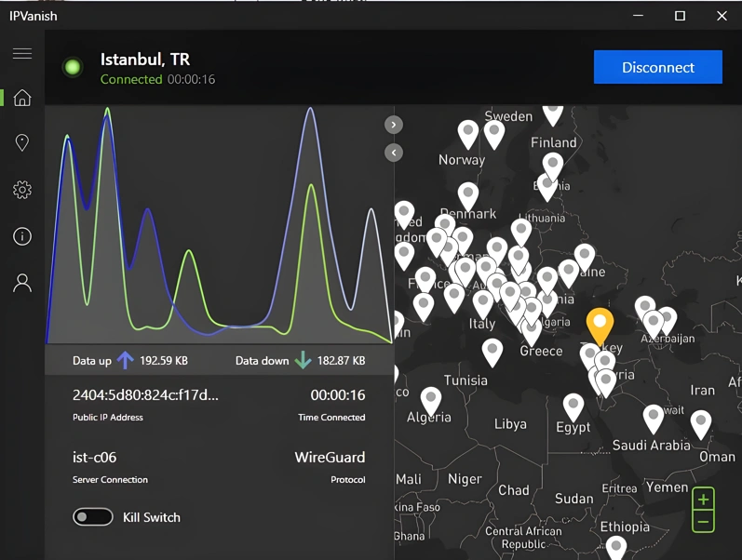This screenshot has height=560, width=742.
Task: Open the server locations pin icon
Action: [x=22, y=142]
